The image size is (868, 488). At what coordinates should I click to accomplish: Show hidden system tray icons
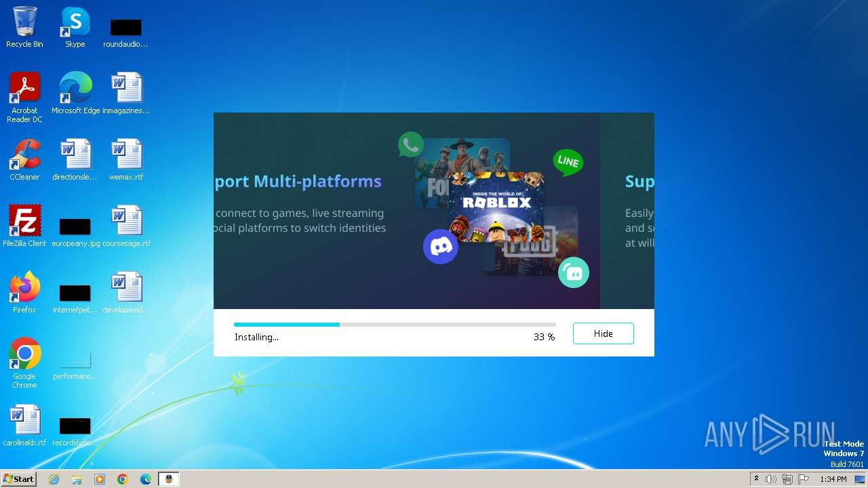tap(756, 479)
